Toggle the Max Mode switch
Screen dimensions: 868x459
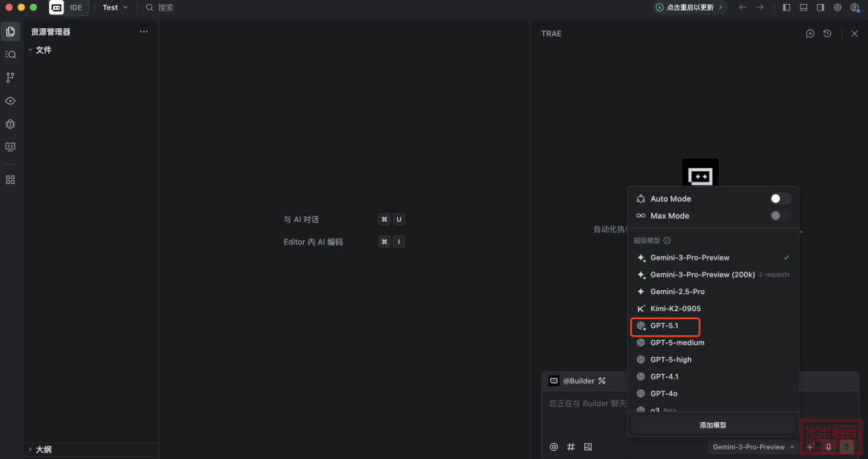tap(780, 215)
